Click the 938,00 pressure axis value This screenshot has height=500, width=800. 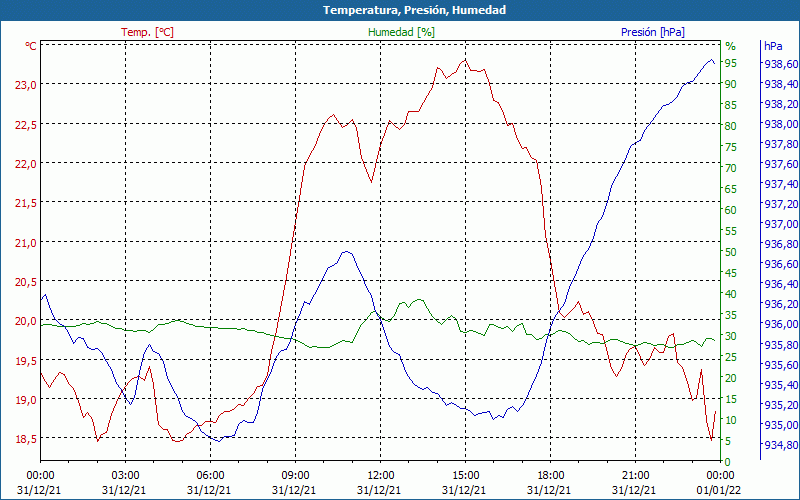[781, 124]
